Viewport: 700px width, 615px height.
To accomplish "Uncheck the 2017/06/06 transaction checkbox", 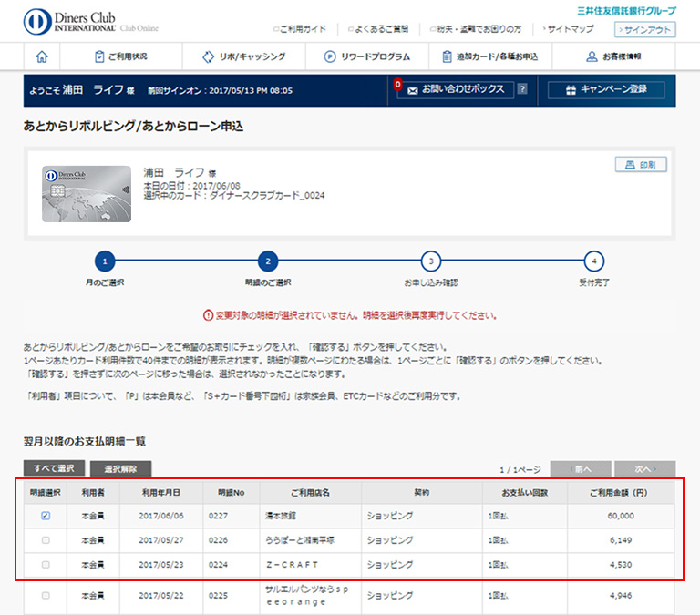I will [46, 516].
